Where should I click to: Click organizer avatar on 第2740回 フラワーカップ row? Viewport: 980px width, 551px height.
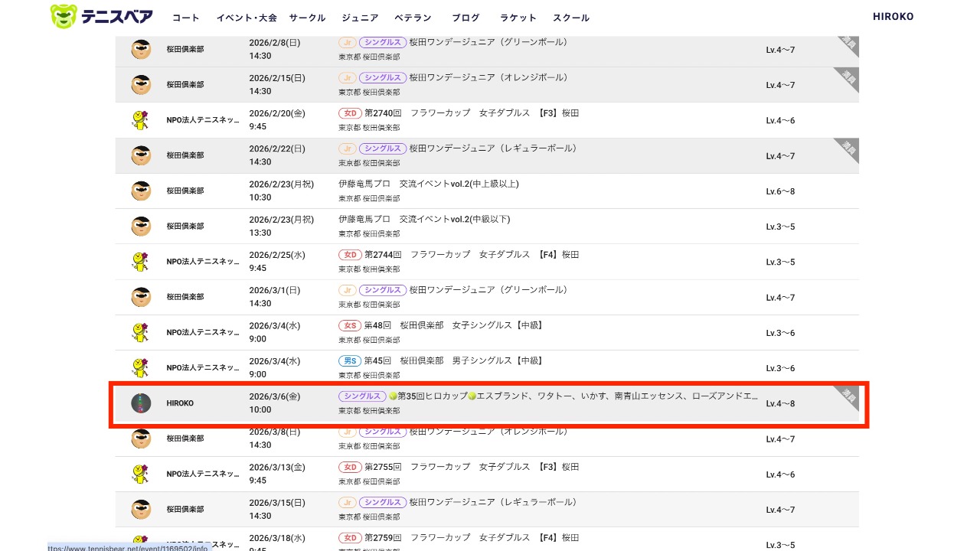pos(141,120)
